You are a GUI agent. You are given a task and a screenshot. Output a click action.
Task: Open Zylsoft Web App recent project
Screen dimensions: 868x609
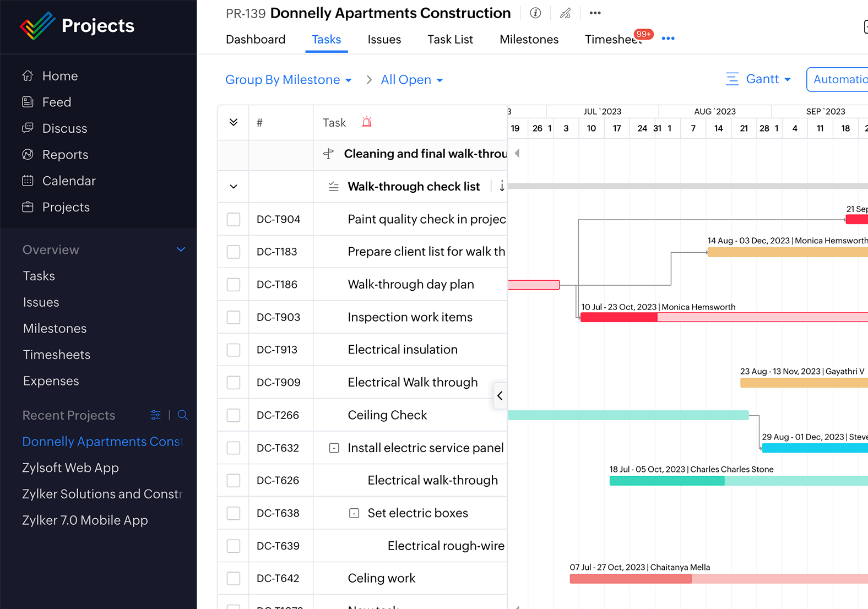[x=70, y=468]
